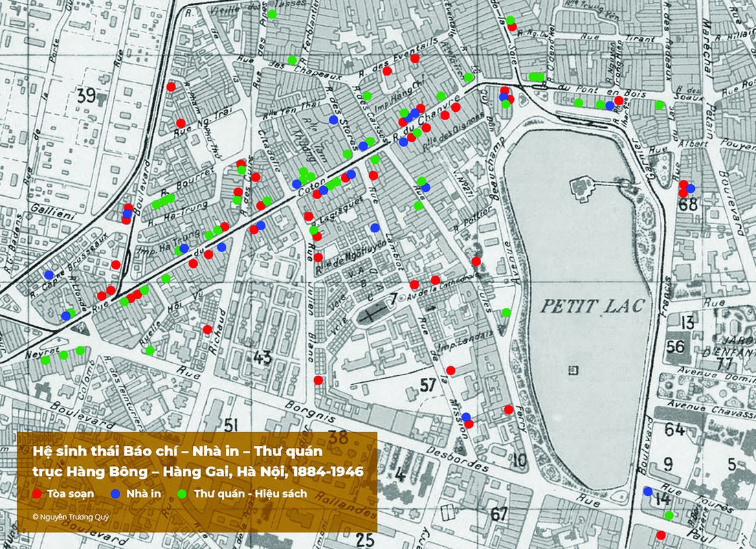Screen dimensions: 756x549
Task: Click the blue marker near Rue Capne Brusseaux
Action: click(x=49, y=275)
